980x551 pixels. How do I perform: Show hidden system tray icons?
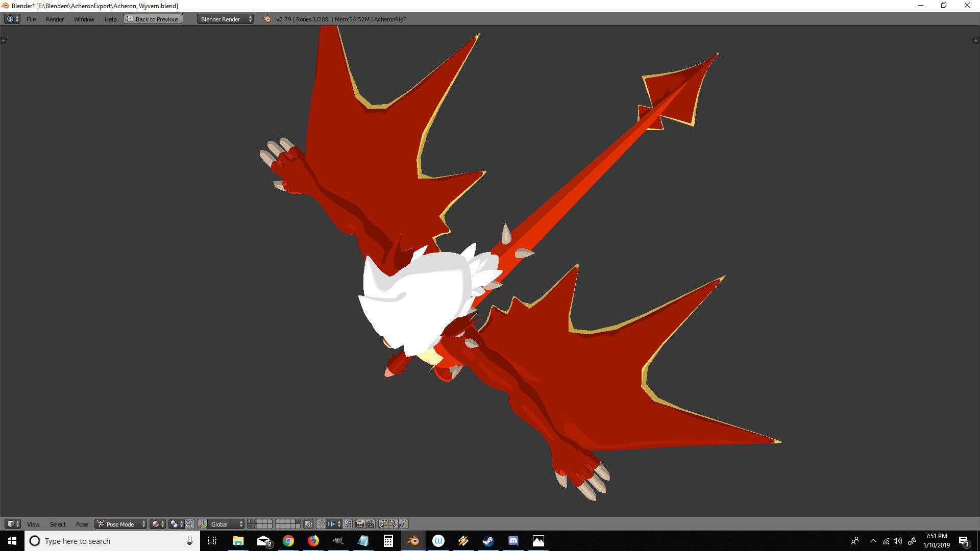click(x=873, y=541)
